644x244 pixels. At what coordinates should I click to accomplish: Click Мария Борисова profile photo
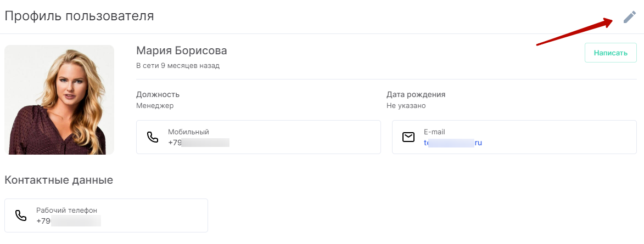click(59, 100)
